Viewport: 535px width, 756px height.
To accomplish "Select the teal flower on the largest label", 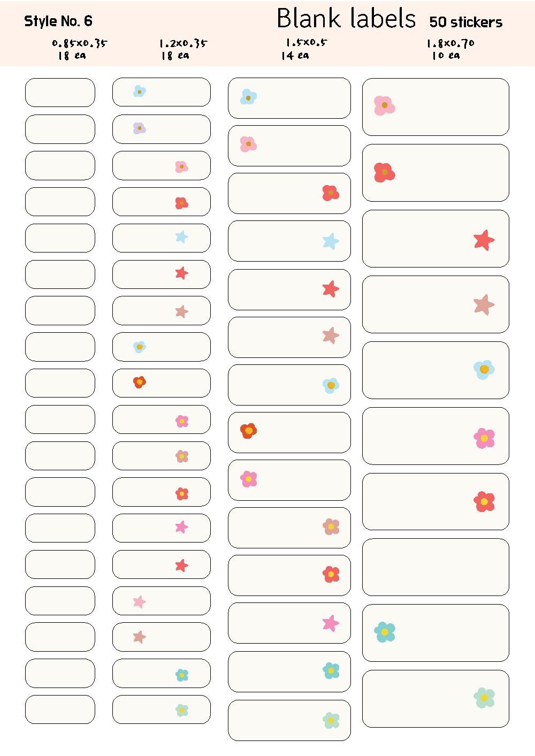I will 385,632.
